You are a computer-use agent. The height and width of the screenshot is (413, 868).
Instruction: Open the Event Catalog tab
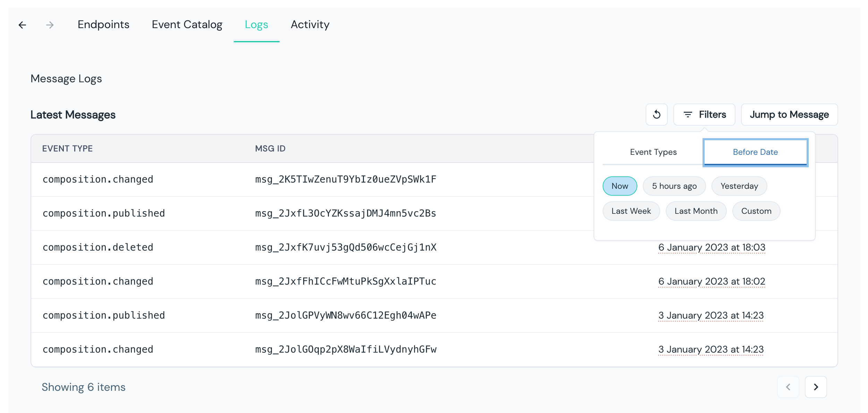click(187, 25)
